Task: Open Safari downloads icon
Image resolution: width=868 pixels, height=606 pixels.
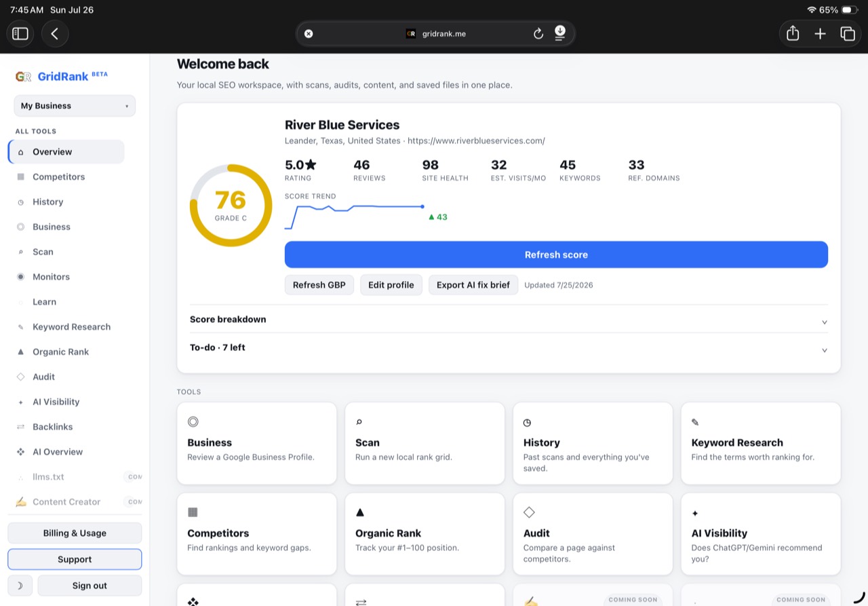Action: (560, 33)
